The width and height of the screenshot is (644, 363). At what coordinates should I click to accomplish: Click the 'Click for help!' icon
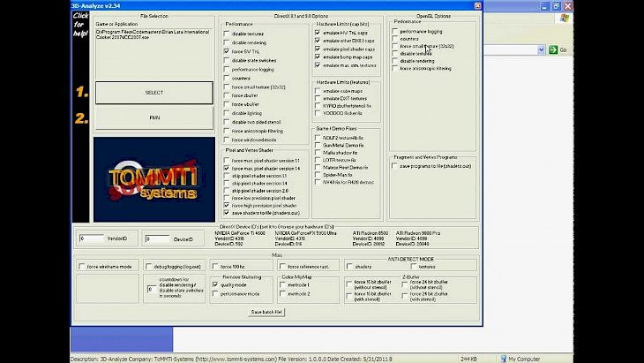(80, 24)
